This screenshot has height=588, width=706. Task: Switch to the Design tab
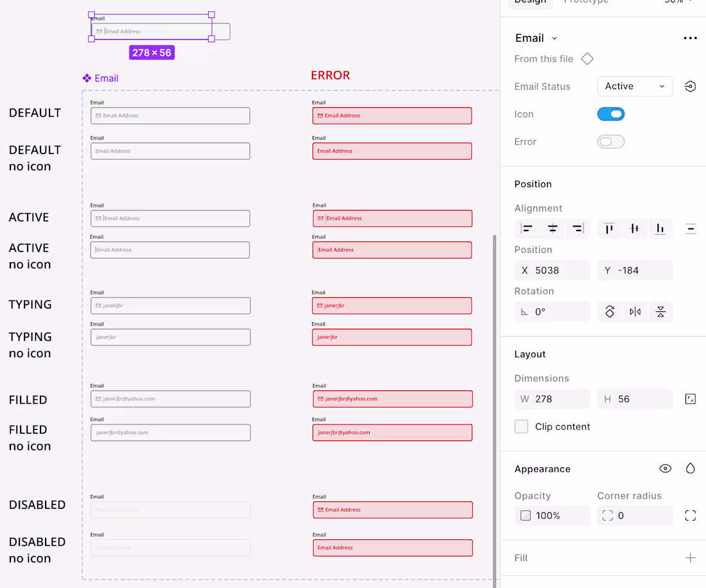pos(530,2)
